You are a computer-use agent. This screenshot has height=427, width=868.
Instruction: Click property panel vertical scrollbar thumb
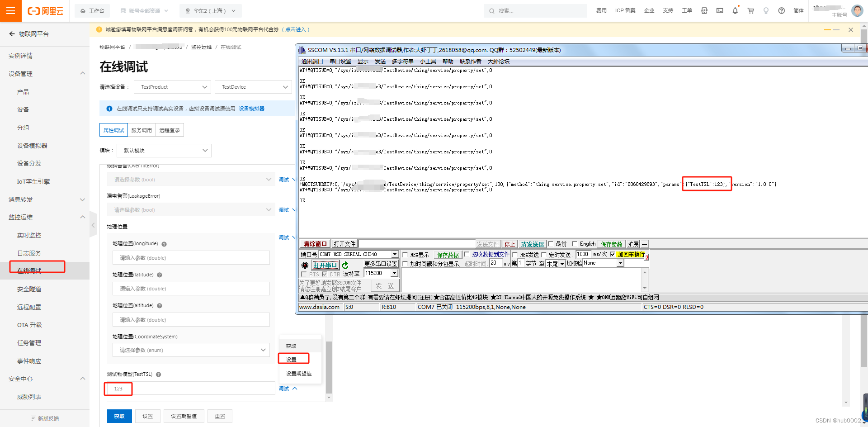(329, 367)
